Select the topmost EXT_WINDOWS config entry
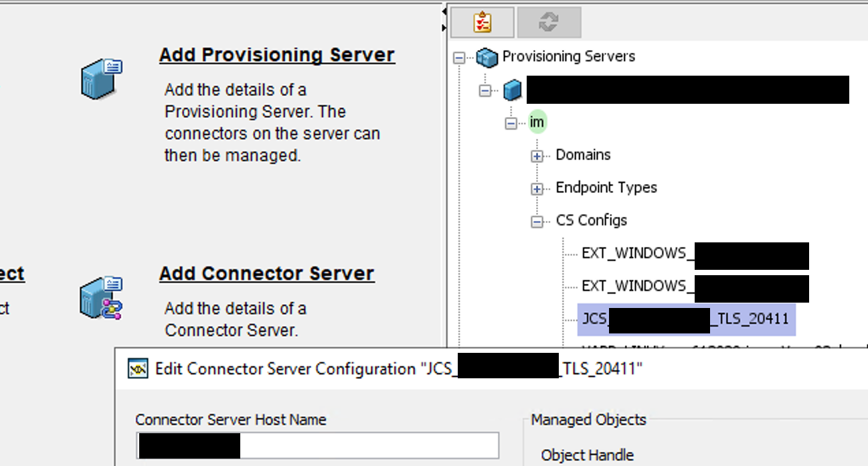This screenshot has height=466, width=868. pos(634,253)
